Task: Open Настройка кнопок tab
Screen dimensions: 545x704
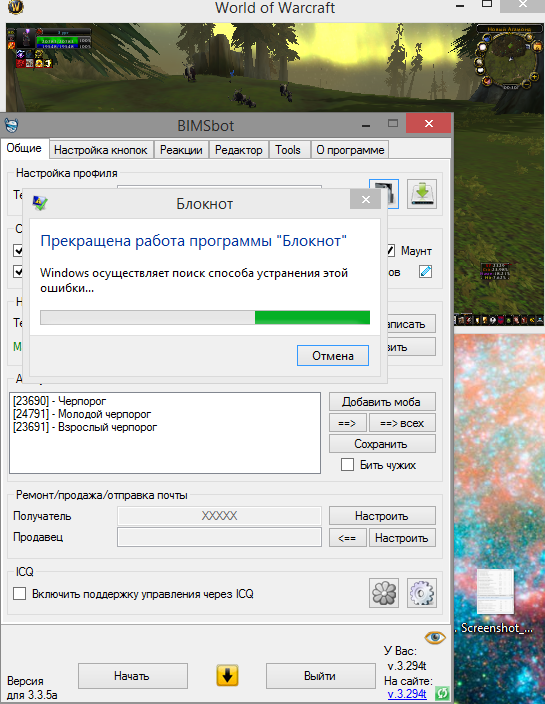Action: (101, 150)
